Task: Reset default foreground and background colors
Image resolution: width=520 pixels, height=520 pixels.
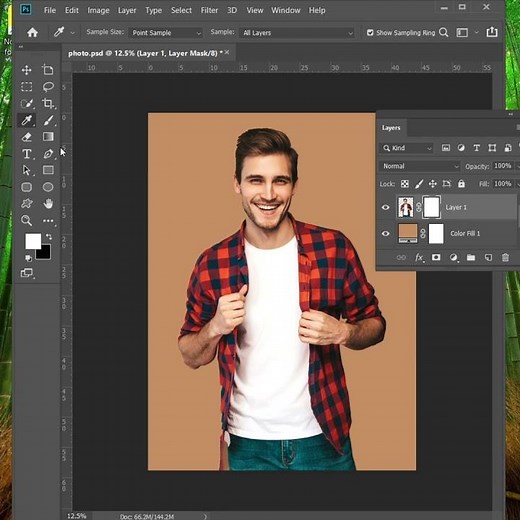Action: 28,258
